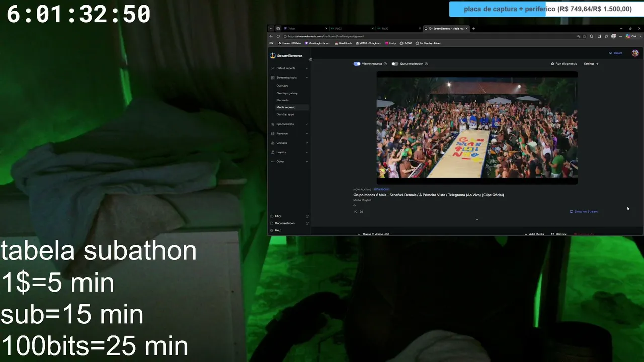This screenshot has height=362, width=644.
Task: Click the media video player preview
Action: [477, 128]
